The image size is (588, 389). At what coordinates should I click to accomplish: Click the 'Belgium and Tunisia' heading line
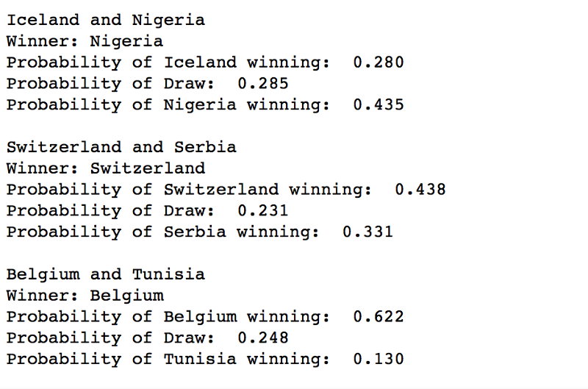(x=106, y=274)
